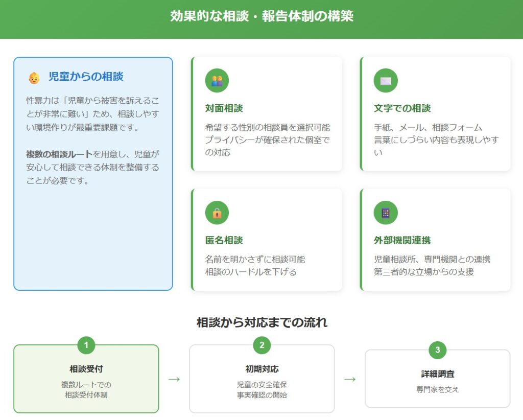The height and width of the screenshot is (420, 523).
Task: Click the arrow between 初期対応 and 詳細調査
Action: [x=350, y=379]
